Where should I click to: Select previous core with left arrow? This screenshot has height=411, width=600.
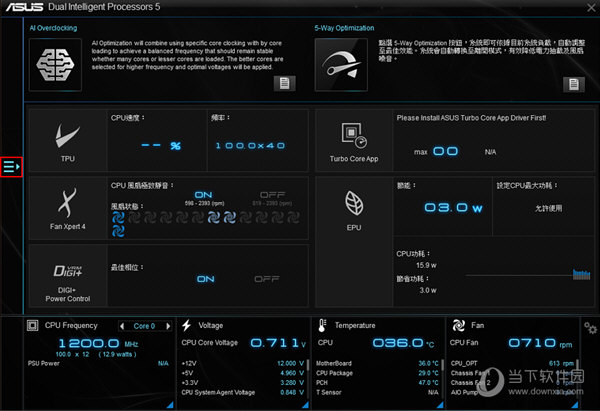[x=122, y=326]
